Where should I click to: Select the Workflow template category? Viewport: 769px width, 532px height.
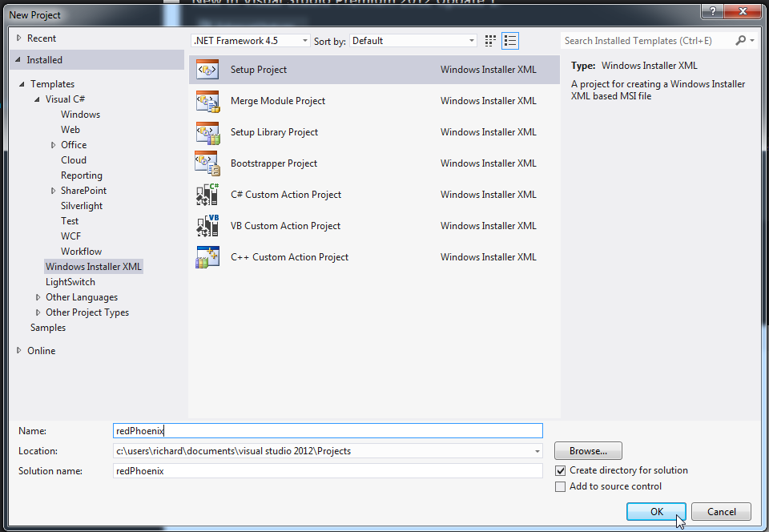coord(81,251)
